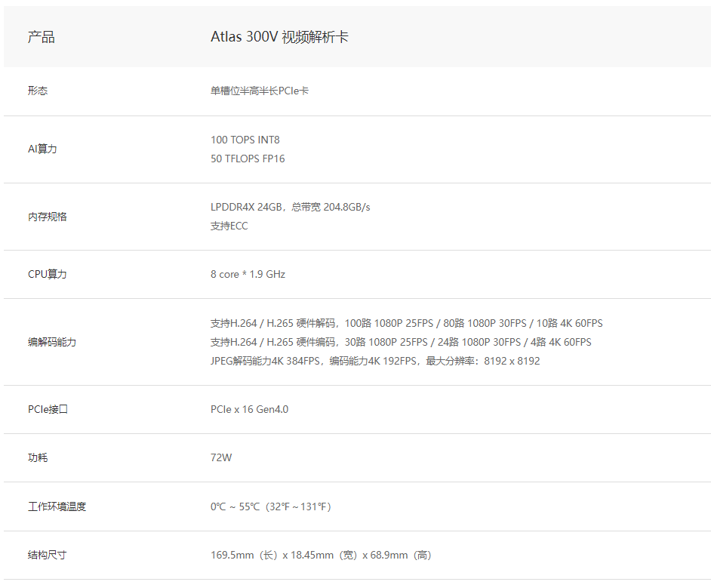711x588 pixels.
Task: Select the '0℃ ~ 55℃' temperature value
Action: [x=271, y=506]
